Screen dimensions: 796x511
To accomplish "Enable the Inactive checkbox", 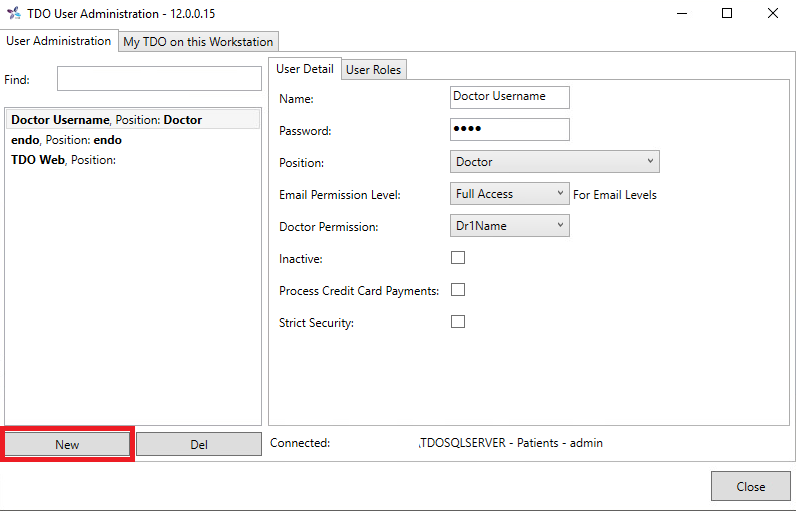I will coord(458,258).
